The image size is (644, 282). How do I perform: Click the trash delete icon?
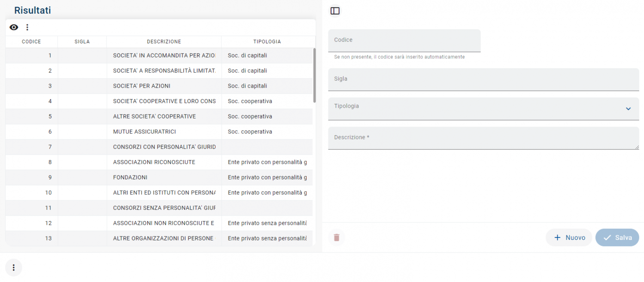[x=337, y=237]
